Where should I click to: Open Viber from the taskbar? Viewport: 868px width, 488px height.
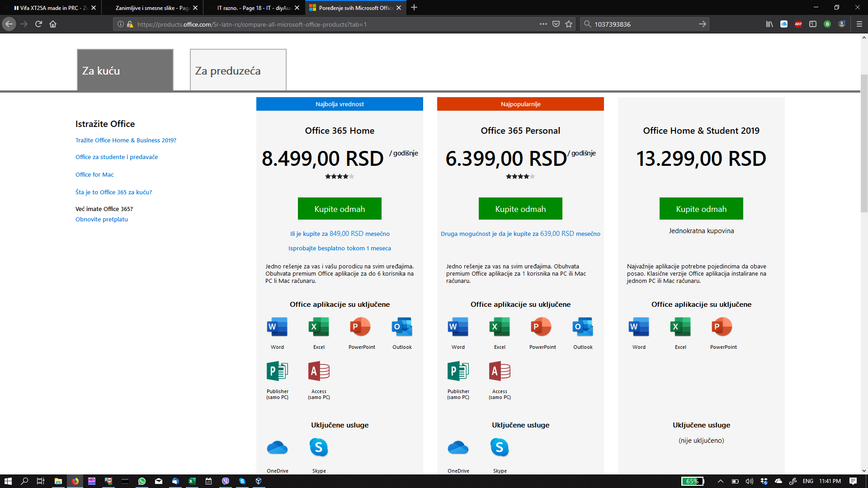tap(226, 481)
